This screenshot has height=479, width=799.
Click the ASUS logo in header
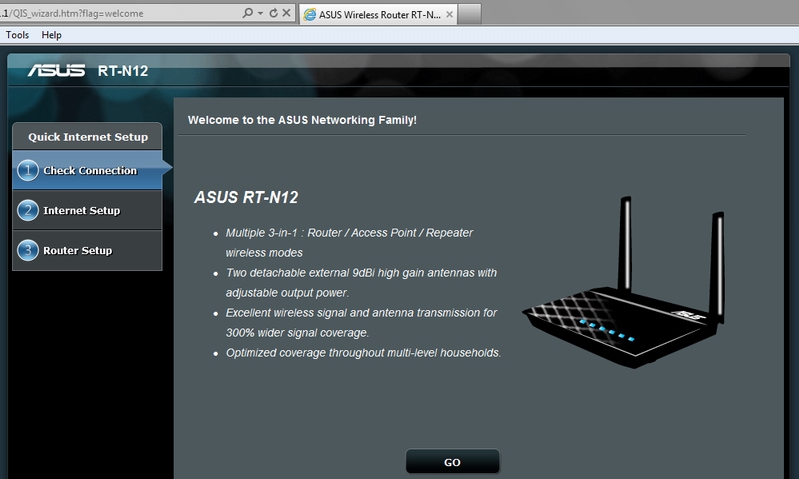pyautogui.click(x=57, y=70)
